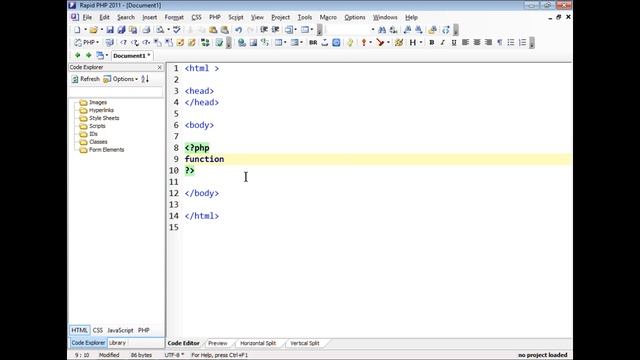Viewport: 640px width, 360px height.
Task: Click the Insert image icon
Action: [x=253, y=42]
